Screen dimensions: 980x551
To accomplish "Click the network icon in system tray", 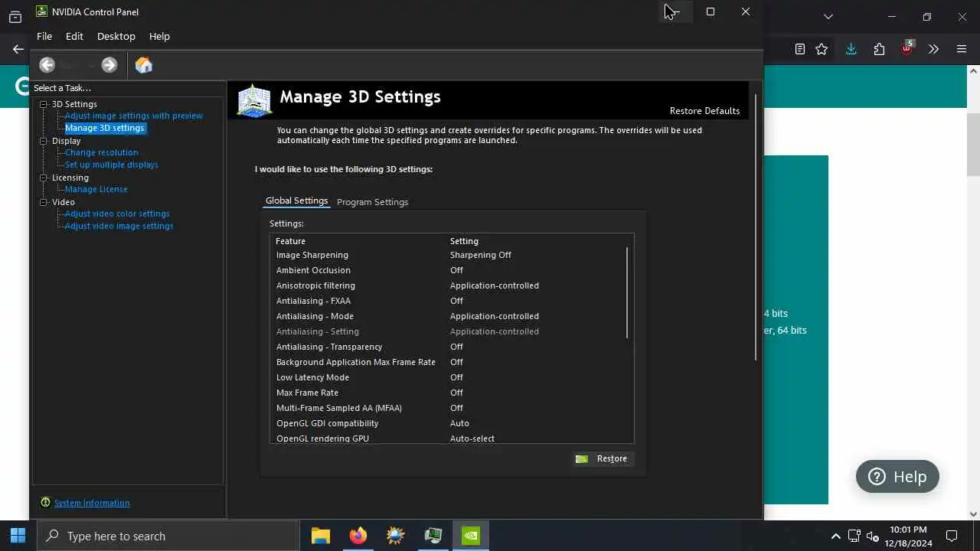I will point(854,536).
